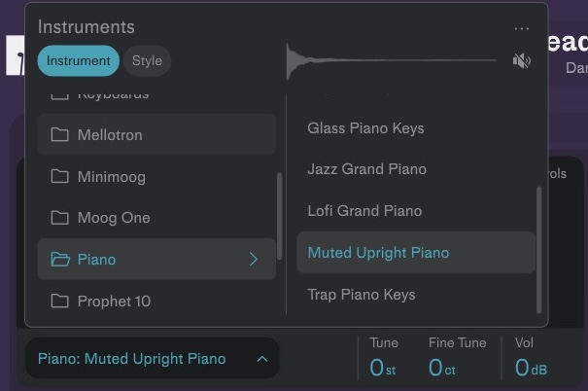Pick Trap Piano Keys preset
The image size is (588, 391).
[x=361, y=294]
